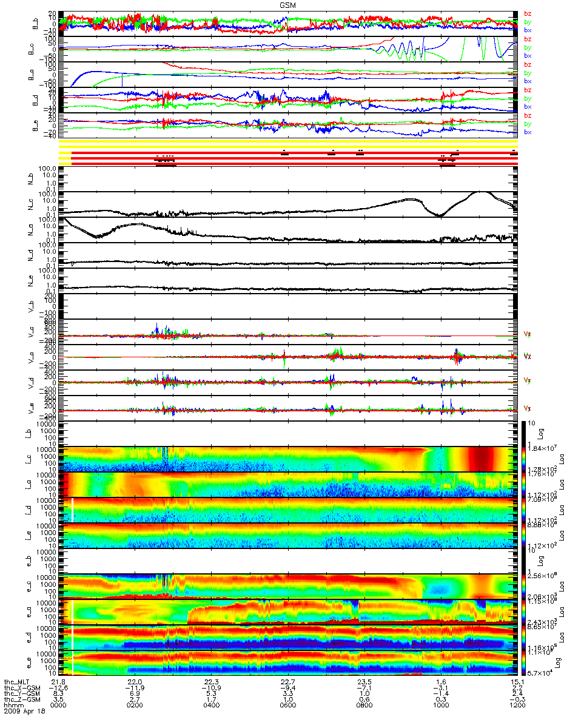This screenshot has width=564, height=728.
Task: Click the i_c panel color scale bar
Action: (523, 459)
